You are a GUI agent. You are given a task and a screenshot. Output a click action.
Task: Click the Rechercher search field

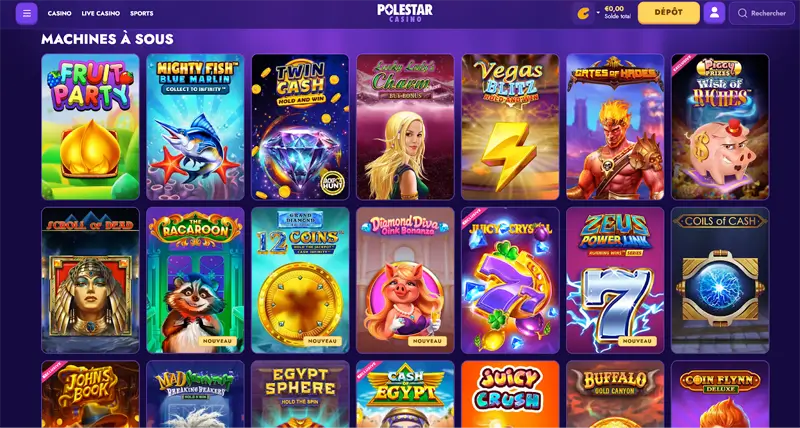tap(764, 13)
